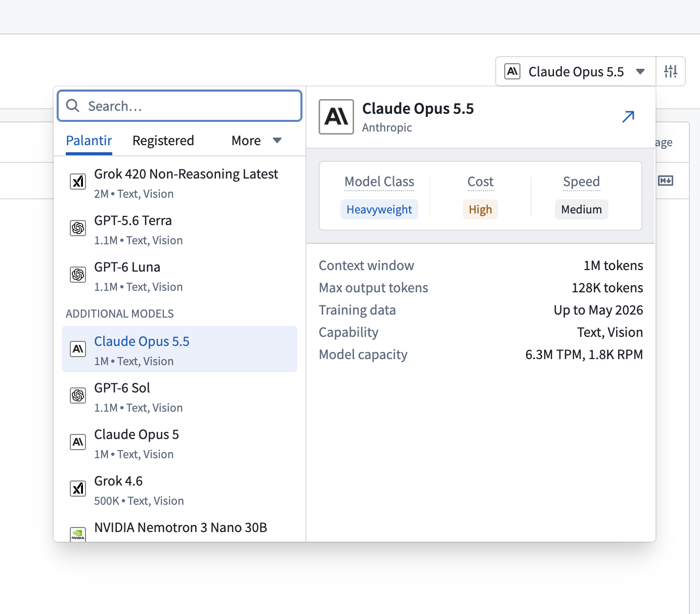Click the 128K tokens max output value
This screenshot has width=700, height=614.
tap(607, 288)
